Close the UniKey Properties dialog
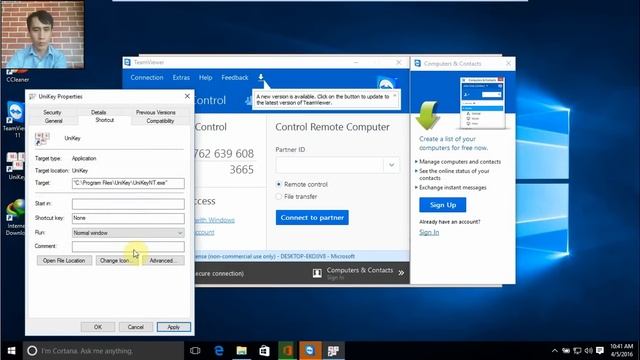 [x=187, y=96]
